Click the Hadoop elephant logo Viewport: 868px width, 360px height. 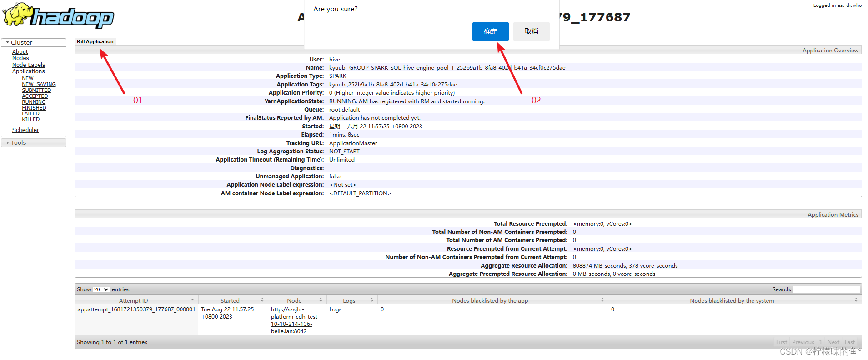point(59,16)
